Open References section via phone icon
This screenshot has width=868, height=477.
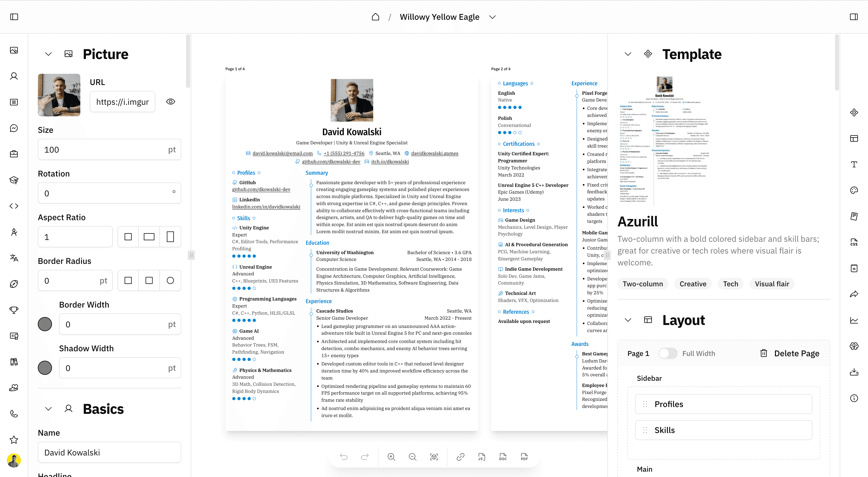point(14,413)
